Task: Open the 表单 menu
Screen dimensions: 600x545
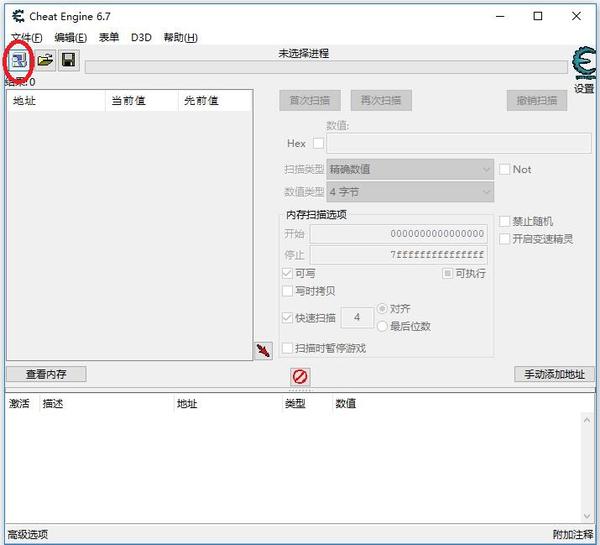Action: 109,38
